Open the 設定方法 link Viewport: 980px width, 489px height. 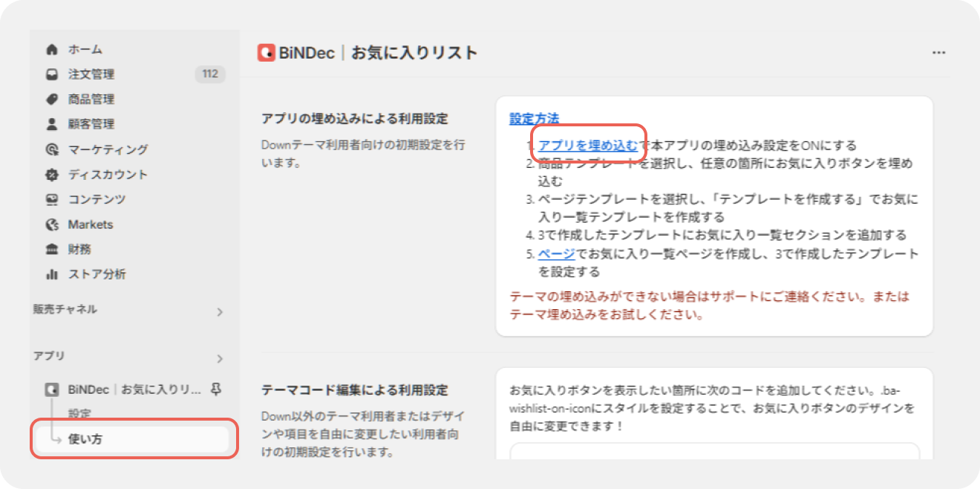point(535,118)
